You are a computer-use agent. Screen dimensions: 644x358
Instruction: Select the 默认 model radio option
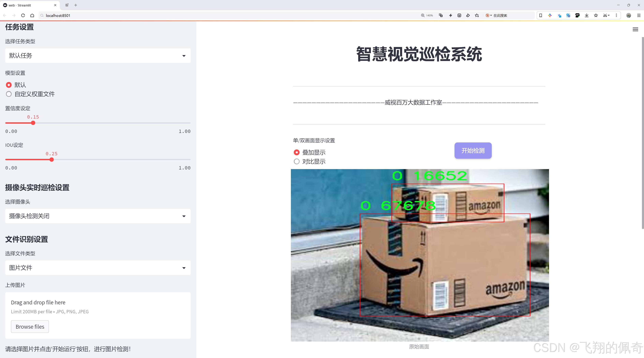(9, 85)
